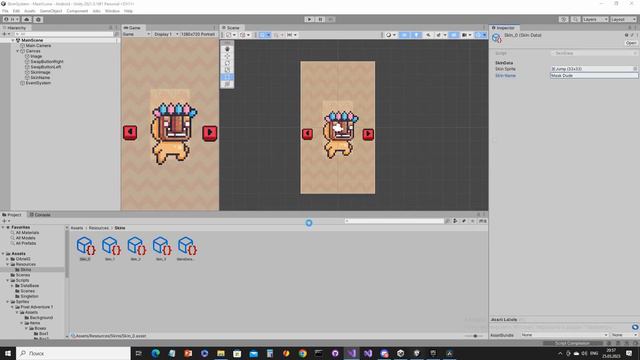Viewport: 640px width, 360px height.
Task: Click the cloud services icon
Action: pyautogui.click(x=27, y=19)
